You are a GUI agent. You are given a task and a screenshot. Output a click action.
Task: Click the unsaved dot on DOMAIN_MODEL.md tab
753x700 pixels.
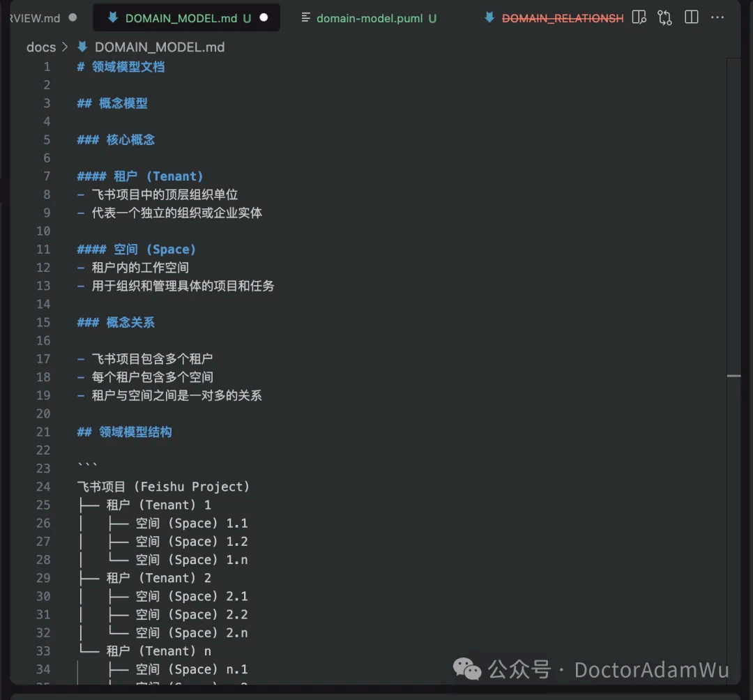click(x=264, y=17)
